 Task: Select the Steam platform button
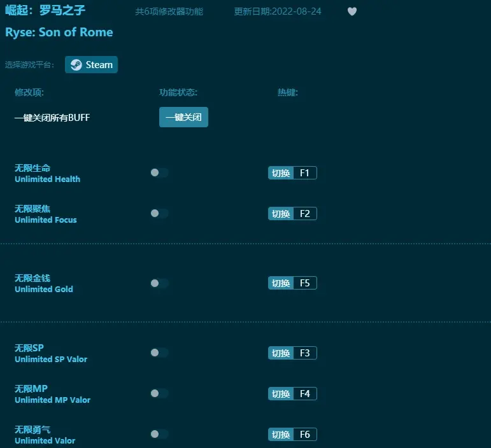click(x=91, y=65)
